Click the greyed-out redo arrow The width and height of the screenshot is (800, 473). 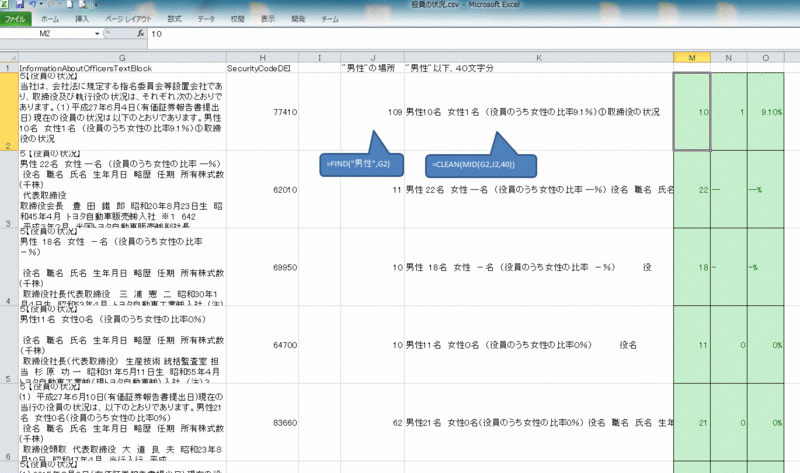(51, 4)
